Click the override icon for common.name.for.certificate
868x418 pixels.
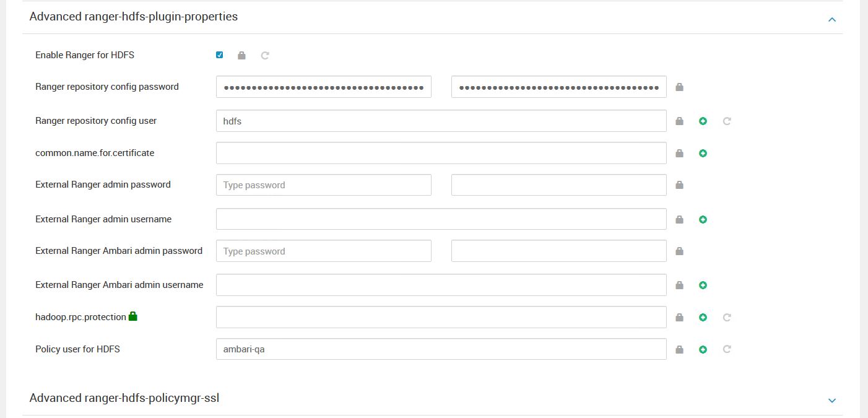[703, 153]
